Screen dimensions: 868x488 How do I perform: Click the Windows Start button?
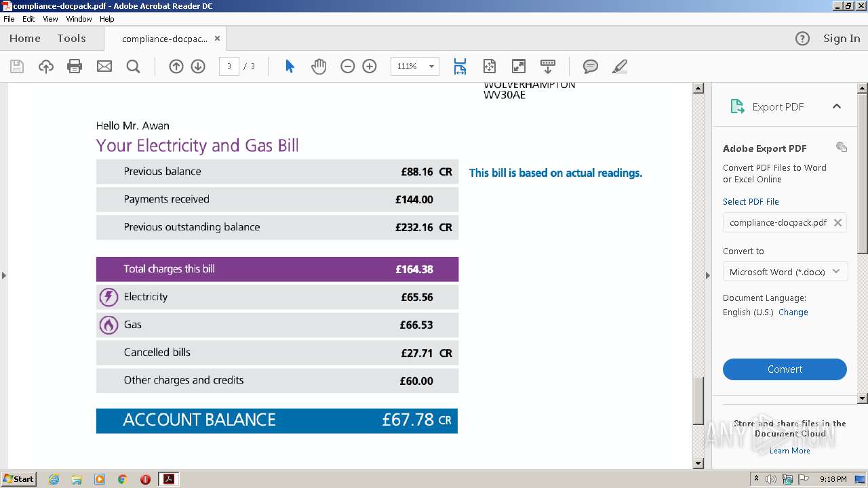19,479
